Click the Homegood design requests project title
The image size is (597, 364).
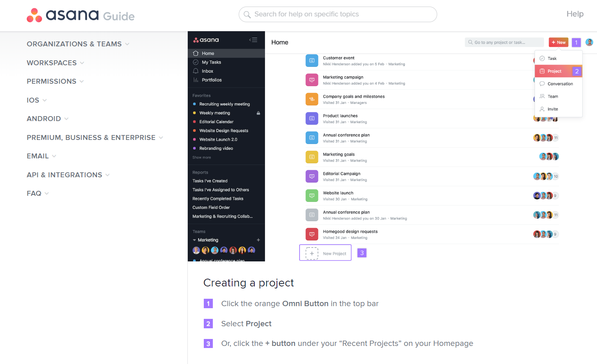(350, 231)
